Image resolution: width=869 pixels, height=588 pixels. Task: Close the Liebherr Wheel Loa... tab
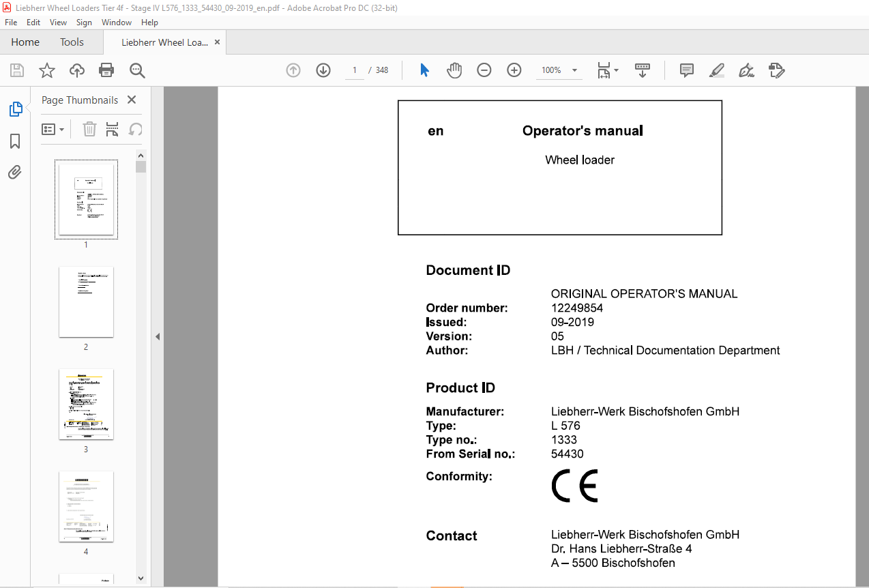[x=217, y=42]
